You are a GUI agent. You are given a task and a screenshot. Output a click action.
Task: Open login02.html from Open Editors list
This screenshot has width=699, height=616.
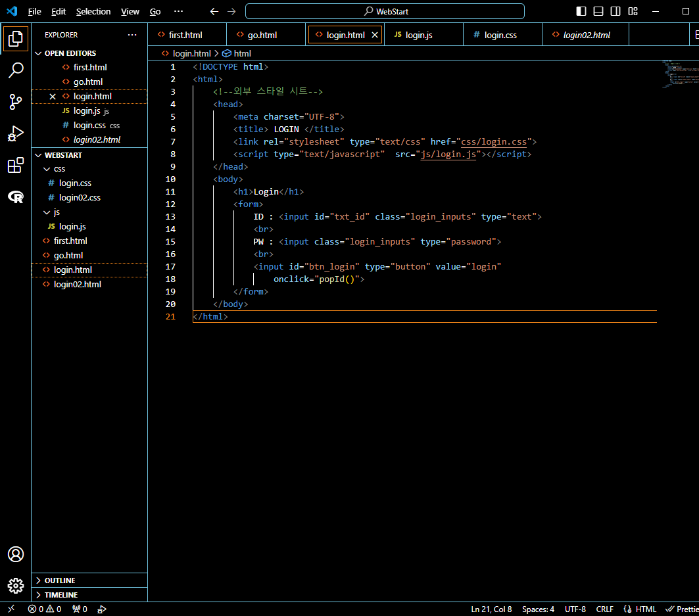point(89,139)
